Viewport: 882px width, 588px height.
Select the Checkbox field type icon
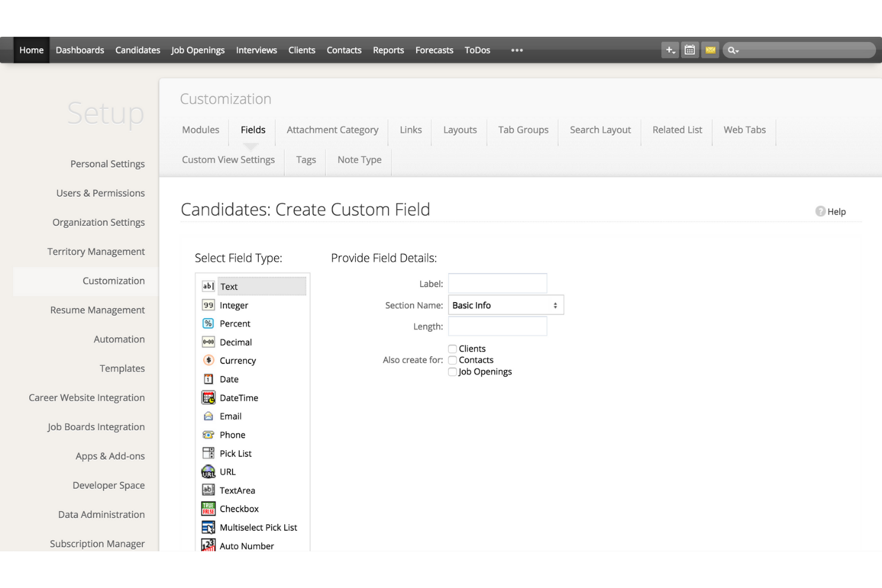click(x=208, y=509)
